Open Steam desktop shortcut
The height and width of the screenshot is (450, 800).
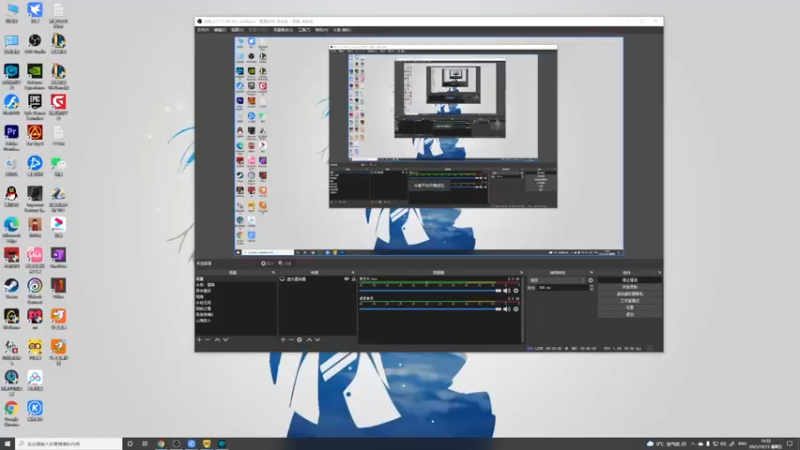tap(11, 286)
